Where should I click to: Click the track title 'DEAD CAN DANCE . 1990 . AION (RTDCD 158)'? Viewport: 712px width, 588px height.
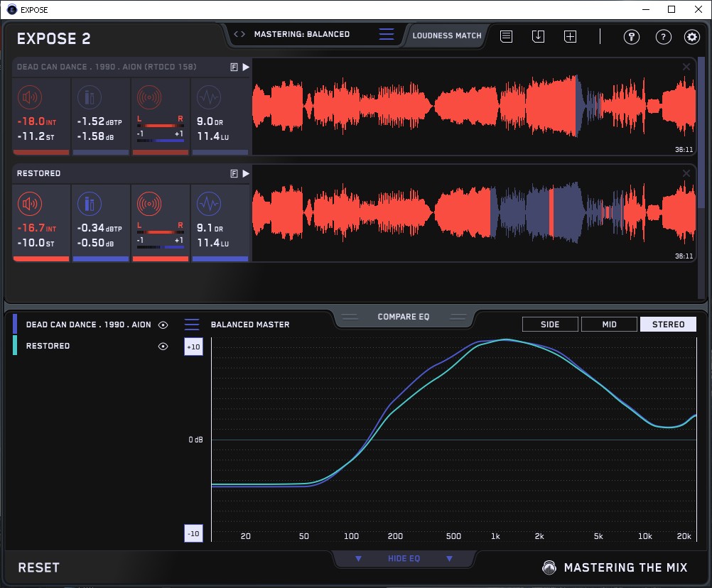click(x=107, y=67)
